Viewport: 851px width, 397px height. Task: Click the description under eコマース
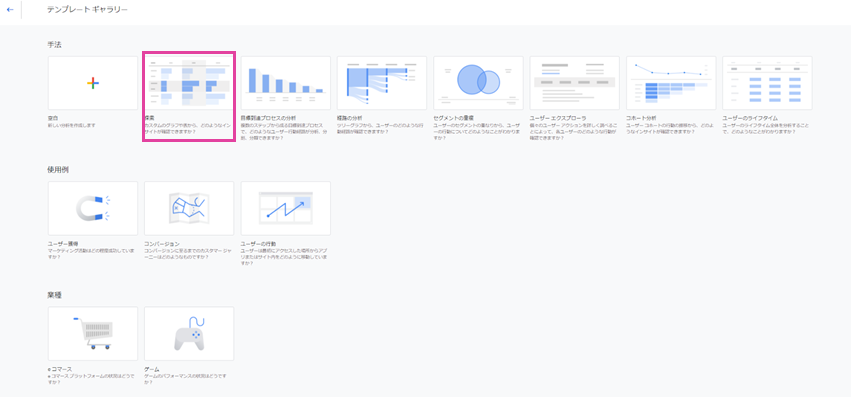click(90, 379)
